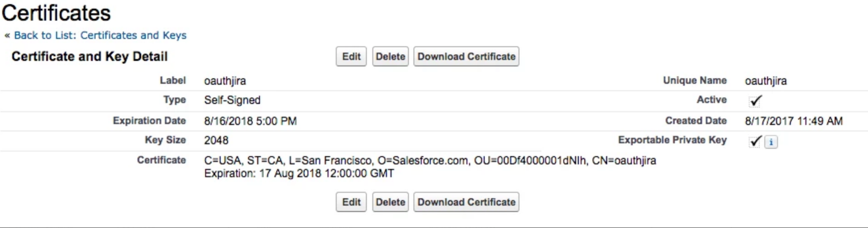
Task: Click the Expiration 17 Aug 2018 GMT line
Action: point(299,174)
